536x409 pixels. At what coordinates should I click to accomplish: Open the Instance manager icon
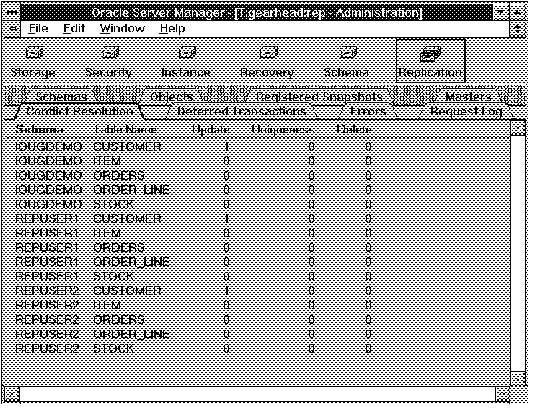186,62
